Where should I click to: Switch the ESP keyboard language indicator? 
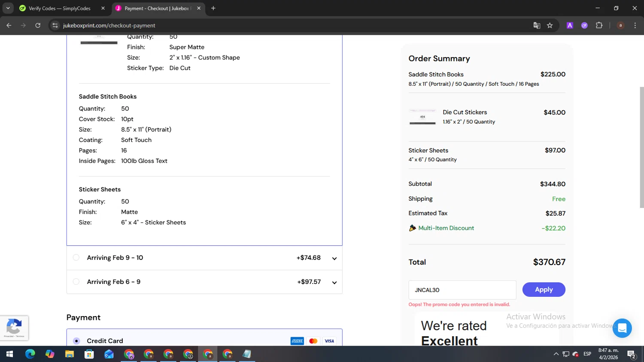tap(587, 354)
